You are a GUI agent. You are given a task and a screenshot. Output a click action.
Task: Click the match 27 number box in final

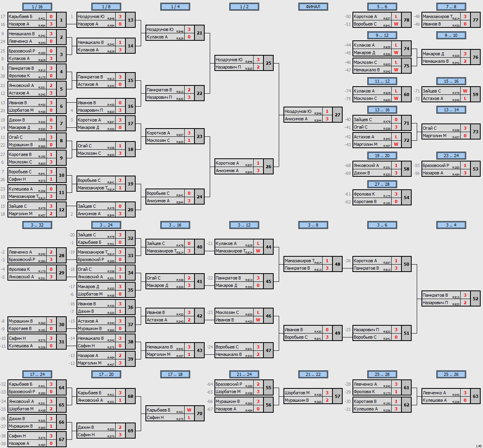tap(338, 115)
